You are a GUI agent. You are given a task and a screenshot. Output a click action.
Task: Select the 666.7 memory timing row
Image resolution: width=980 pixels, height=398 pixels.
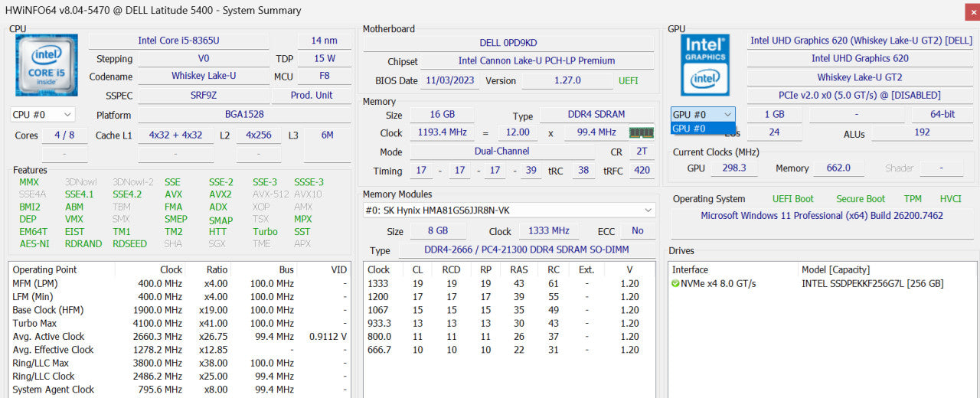(508, 350)
